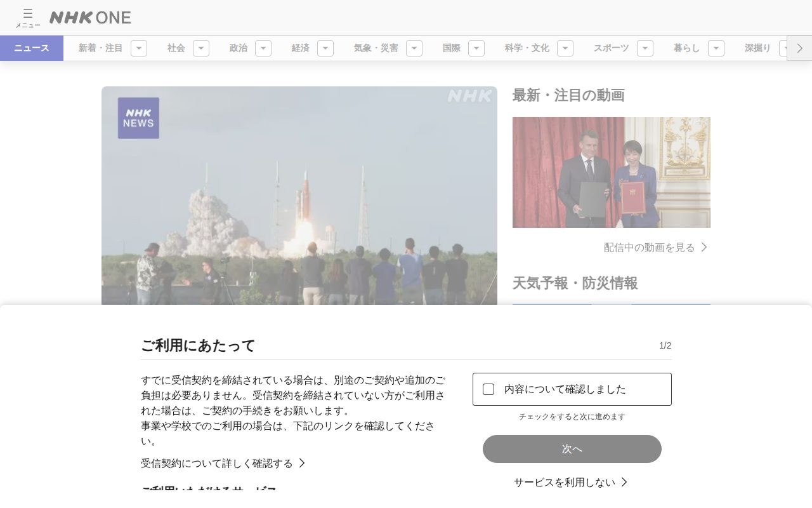The height and width of the screenshot is (508, 812).
Task: Expand the 経済 dropdown arrow
Action: point(325,48)
